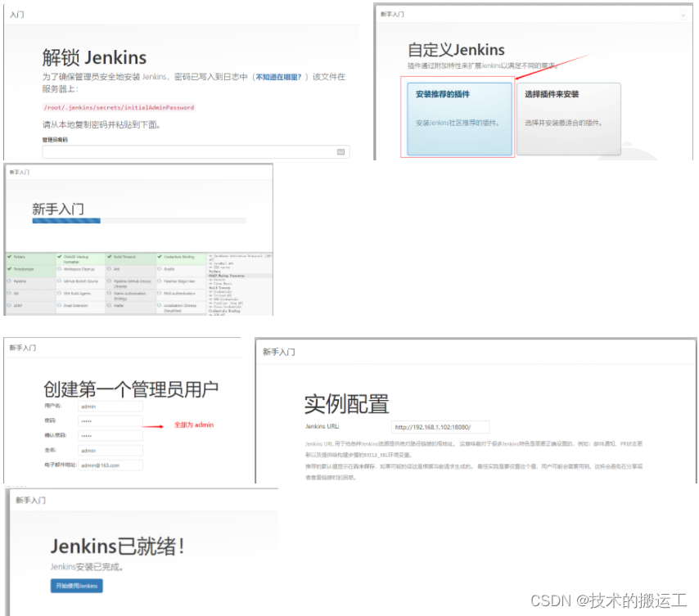This screenshot has width=699, height=616.
Task: Click the 确认密码 confirm password field
Action: [x=110, y=435]
